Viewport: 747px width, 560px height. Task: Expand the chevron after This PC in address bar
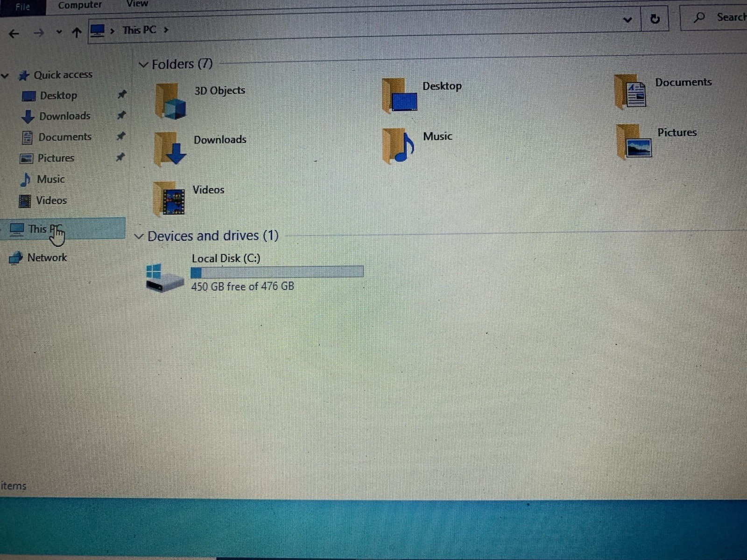166,30
